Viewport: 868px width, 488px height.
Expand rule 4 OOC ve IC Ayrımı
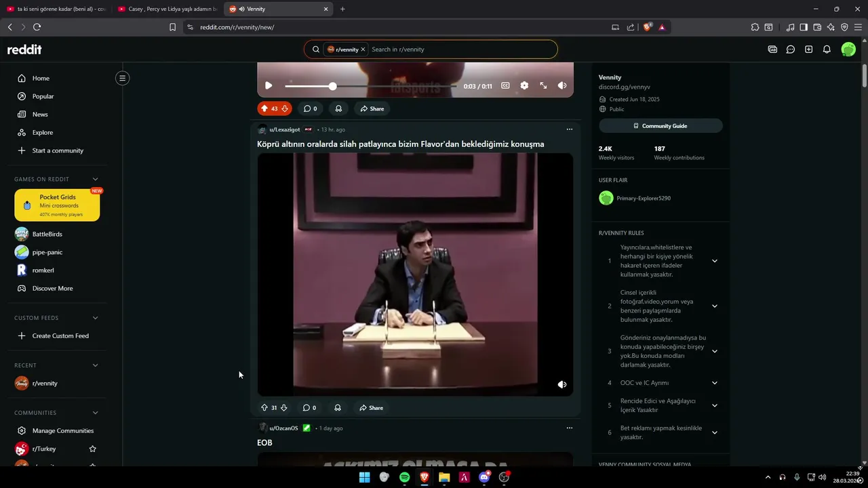click(x=714, y=383)
